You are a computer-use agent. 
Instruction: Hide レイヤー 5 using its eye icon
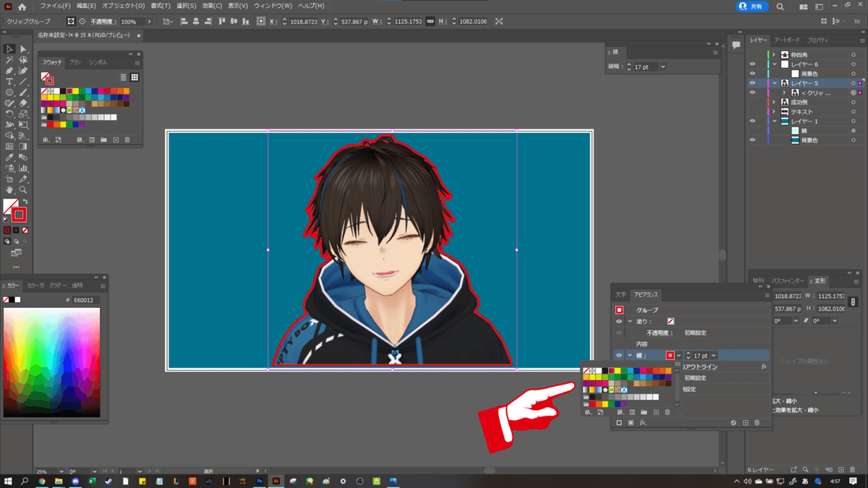752,83
